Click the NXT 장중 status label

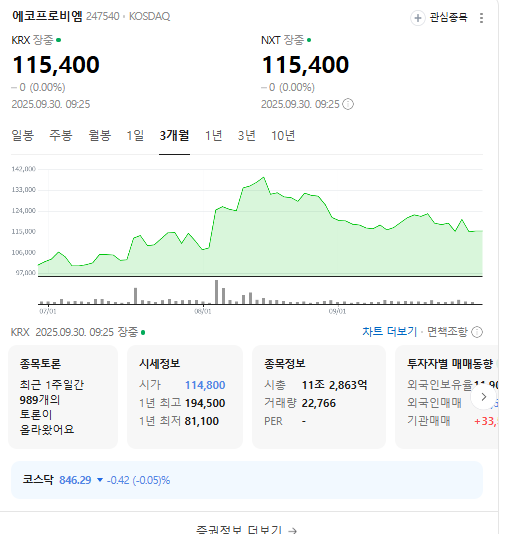tap(286, 40)
